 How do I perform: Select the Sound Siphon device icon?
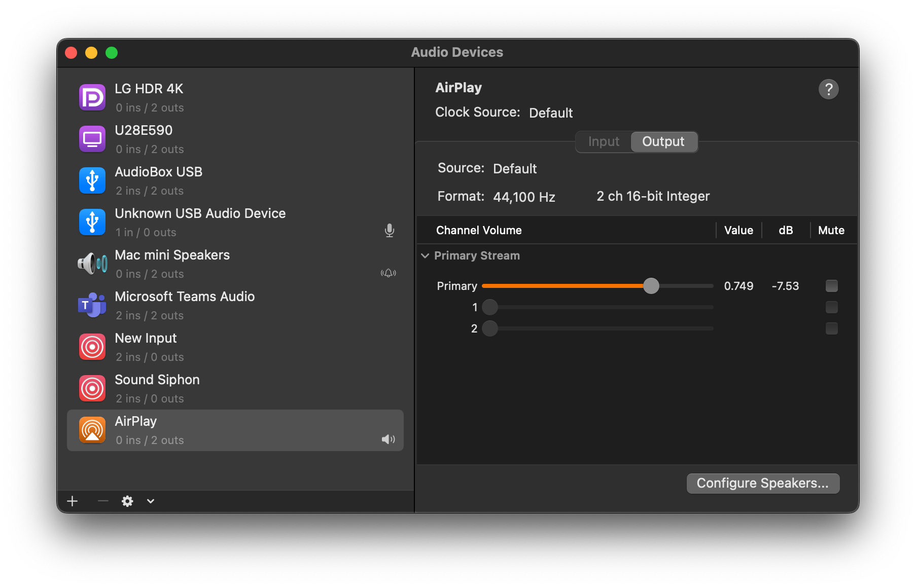click(92, 388)
